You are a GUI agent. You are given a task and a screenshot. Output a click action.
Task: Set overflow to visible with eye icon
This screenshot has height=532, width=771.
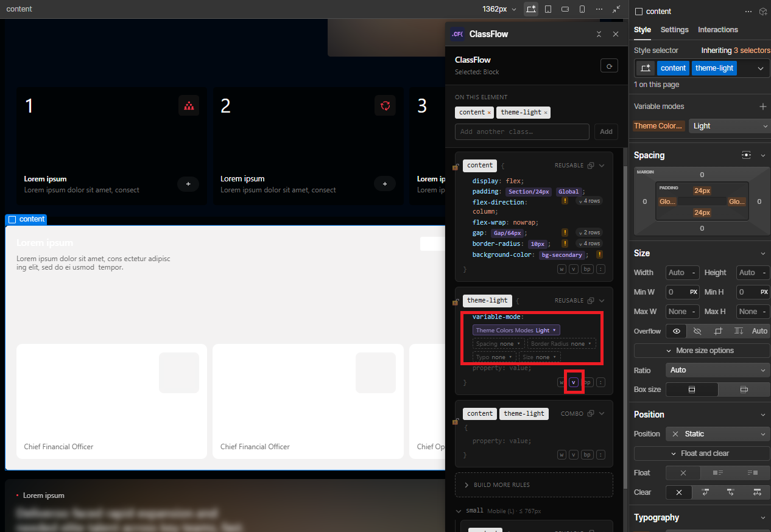676,331
